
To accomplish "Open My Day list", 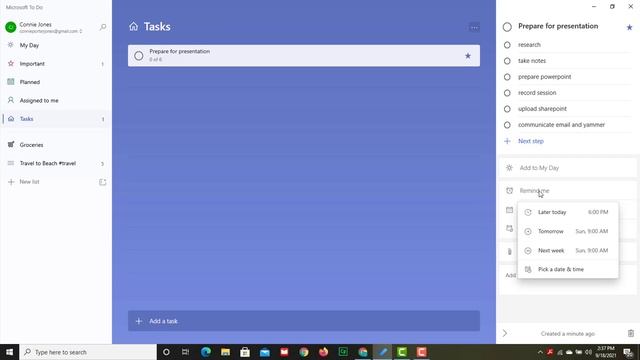I will tap(56, 45).
